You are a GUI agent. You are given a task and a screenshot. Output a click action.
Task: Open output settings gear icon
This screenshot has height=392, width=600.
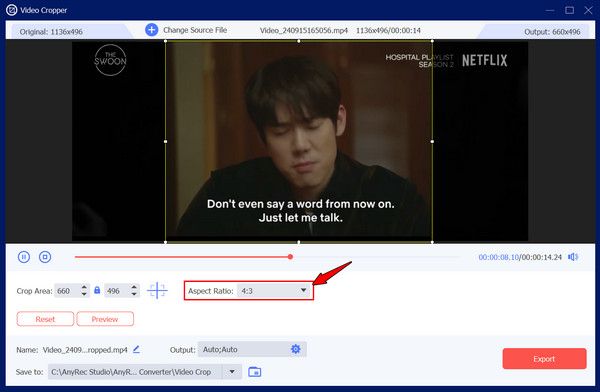tap(295, 349)
